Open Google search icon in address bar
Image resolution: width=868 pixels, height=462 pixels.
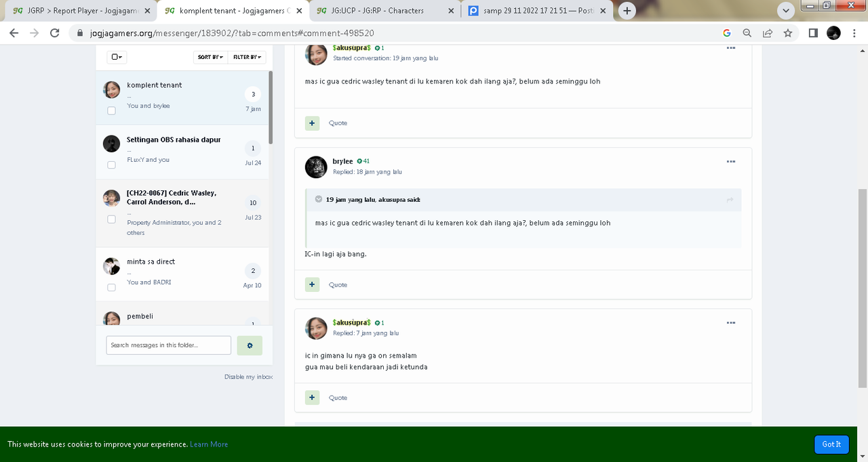coord(727,33)
